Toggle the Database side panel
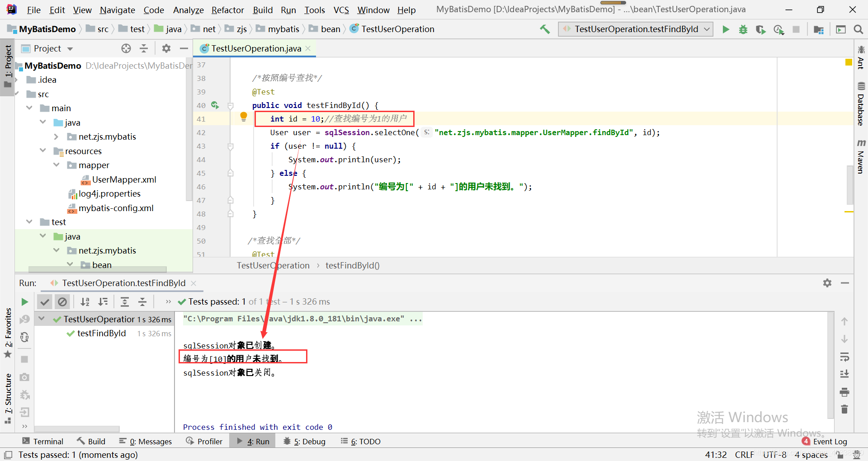This screenshot has height=461, width=868. 861,103
